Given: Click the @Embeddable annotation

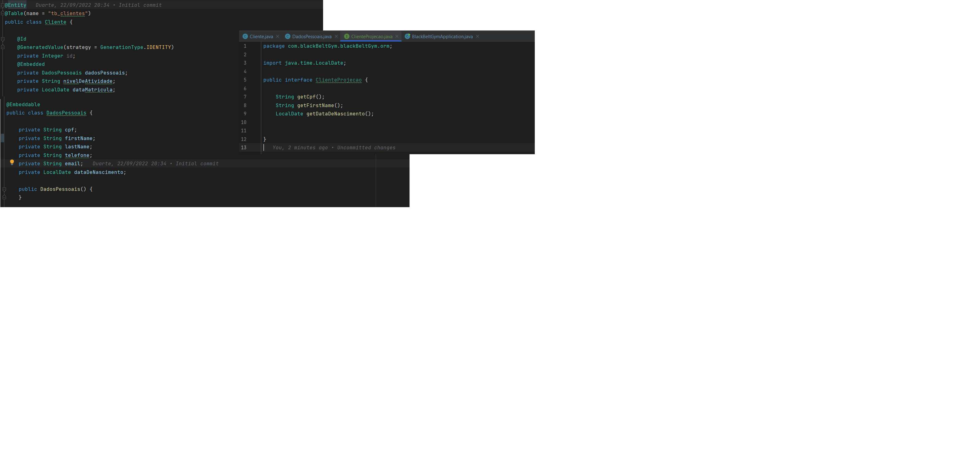Looking at the screenshot, I should pyautogui.click(x=23, y=105).
